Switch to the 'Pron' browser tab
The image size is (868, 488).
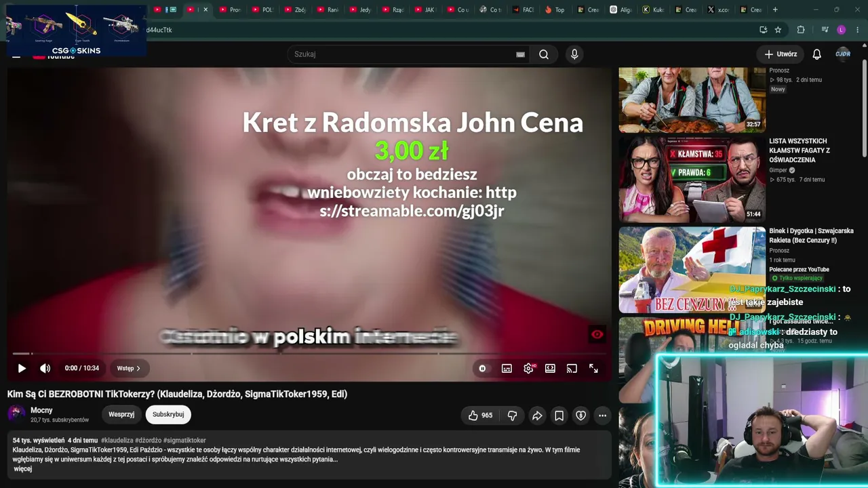pyautogui.click(x=230, y=9)
